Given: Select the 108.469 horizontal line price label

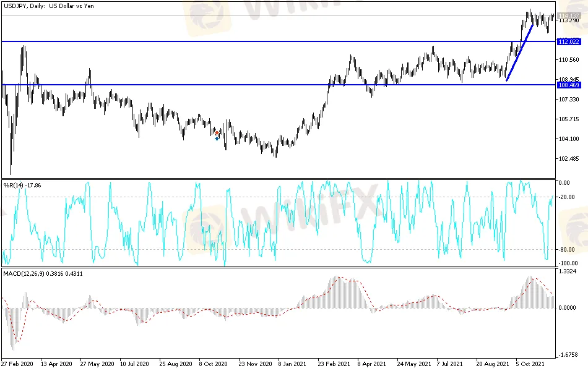Looking at the screenshot, I should tap(569, 85).
